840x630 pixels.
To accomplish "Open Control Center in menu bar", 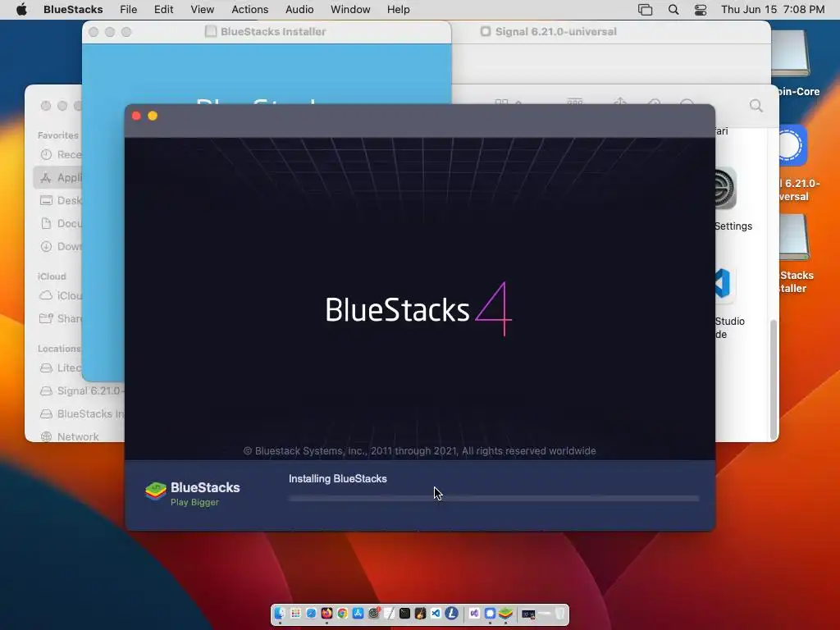I will [701, 10].
